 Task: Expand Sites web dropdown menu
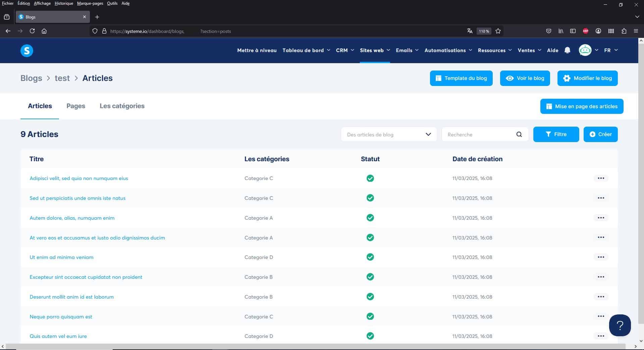coord(375,50)
